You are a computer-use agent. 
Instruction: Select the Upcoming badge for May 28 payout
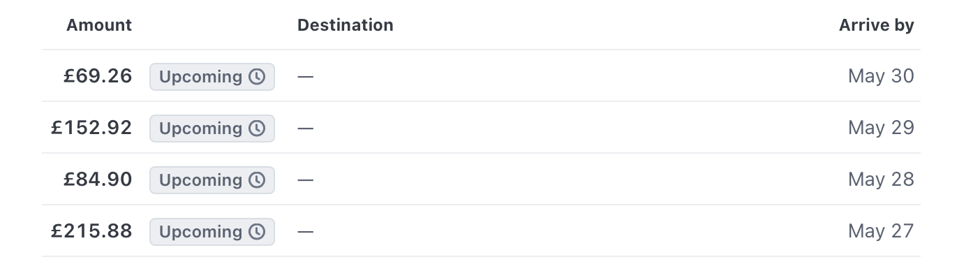coord(212,180)
